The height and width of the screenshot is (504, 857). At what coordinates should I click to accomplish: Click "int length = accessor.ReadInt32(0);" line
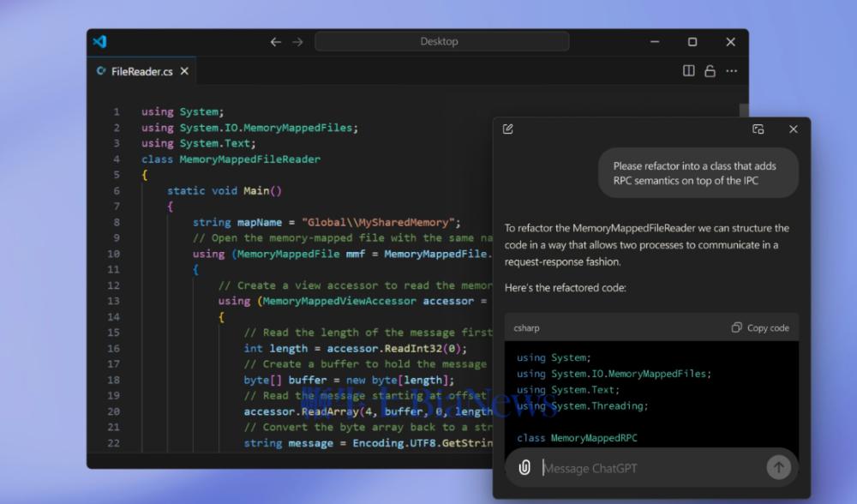pyautogui.click(x=356, y=348)
